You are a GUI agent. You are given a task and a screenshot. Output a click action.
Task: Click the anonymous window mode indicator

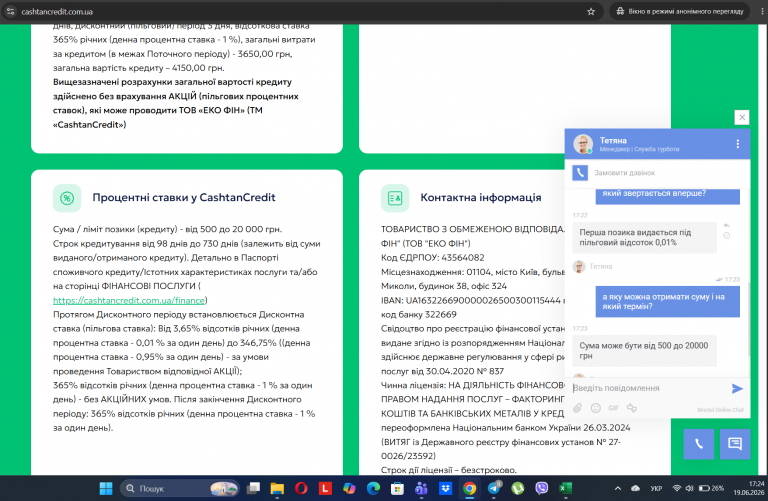click(x=679, y=11)
